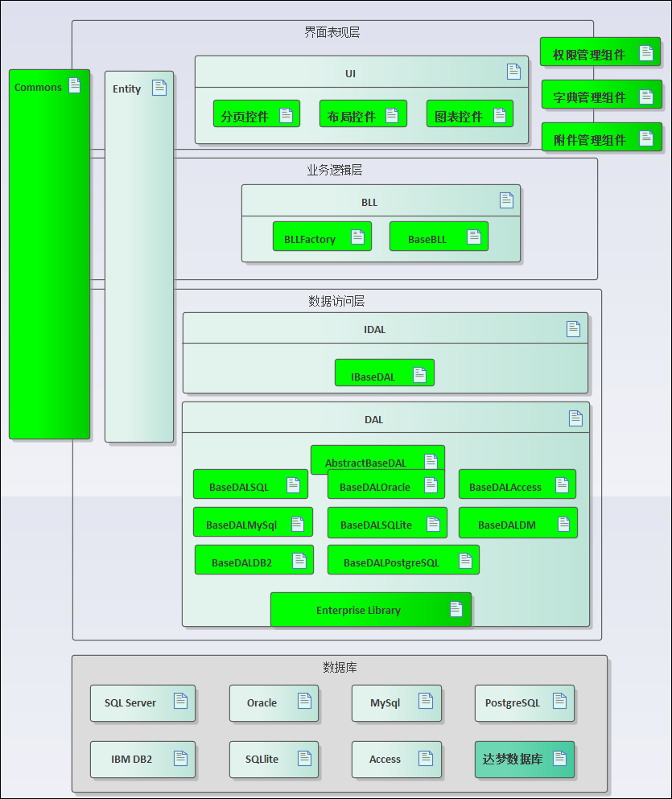Select the 附件管理组件 label text
This screenshot has height=799, width=672.
tap(589, 140)
